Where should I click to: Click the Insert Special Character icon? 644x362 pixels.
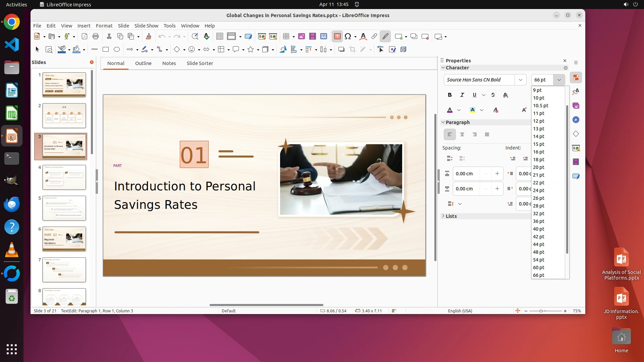(348, 37)
